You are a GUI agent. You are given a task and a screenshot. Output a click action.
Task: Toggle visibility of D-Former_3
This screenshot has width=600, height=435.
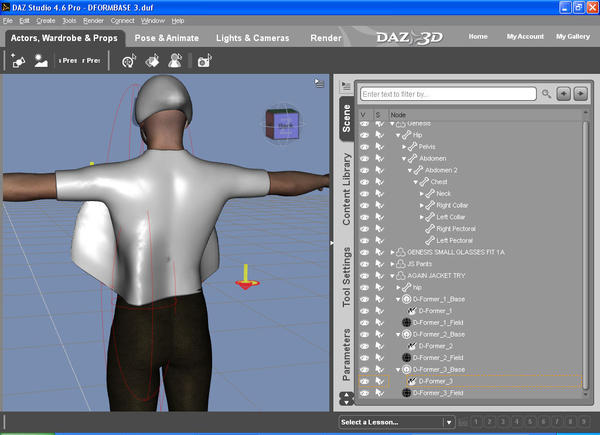coord(365,381)
